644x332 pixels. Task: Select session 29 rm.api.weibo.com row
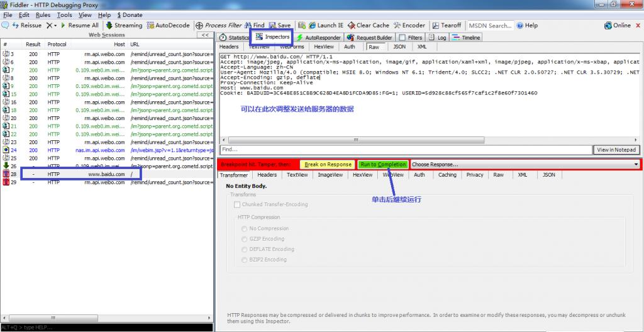[107, 182]
